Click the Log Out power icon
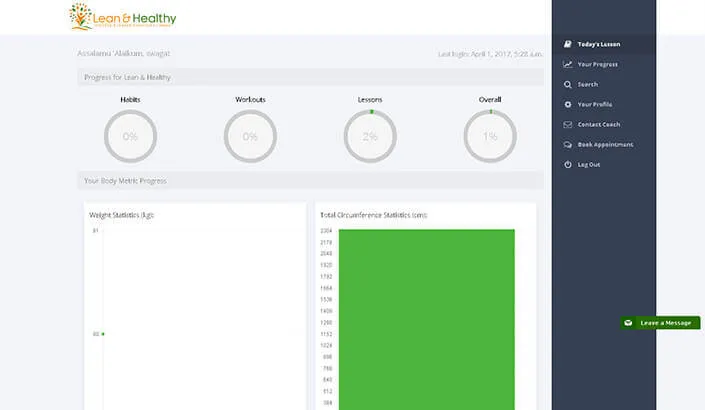This screenshot has width=705, height=410. (x=568, y=165)
